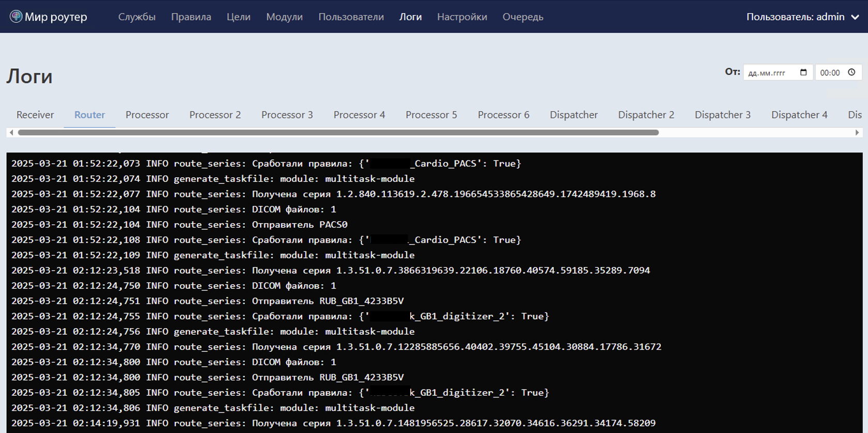Focus the От date input field
Viewport: 868px width, 433px height.
pos(778,72)
